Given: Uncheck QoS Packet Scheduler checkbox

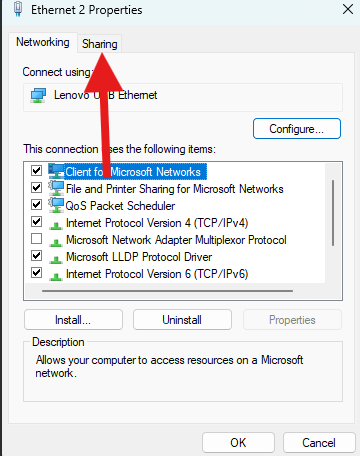Looking at the screenshot, I should (36, 205).
